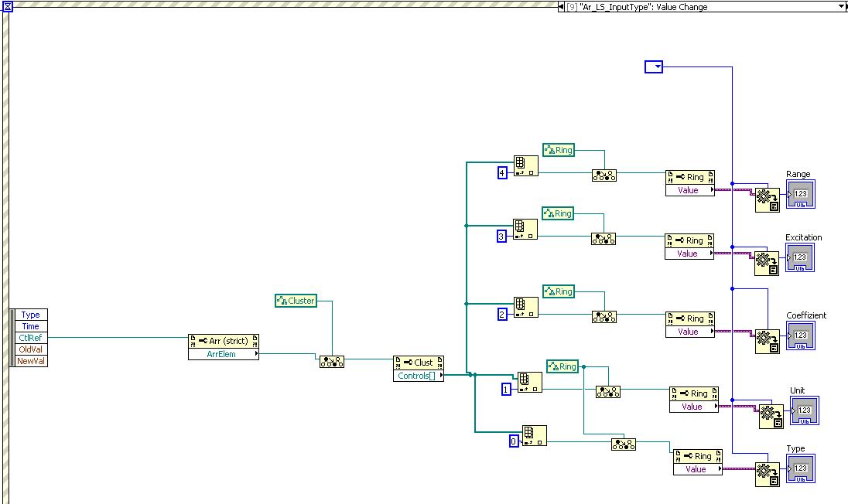Open the event case selector dropdown arrow
848x504 pixels.
pyautogui.click(x=842, y=6)
